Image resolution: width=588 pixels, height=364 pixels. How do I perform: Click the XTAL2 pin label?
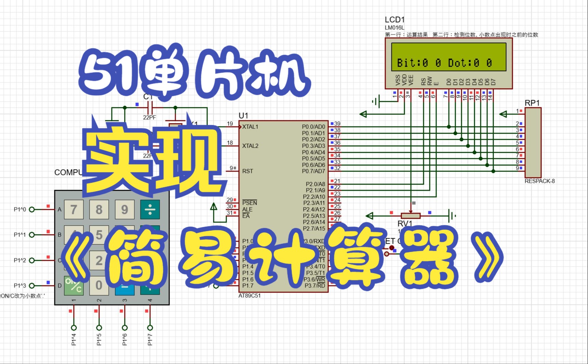point(250,146)
